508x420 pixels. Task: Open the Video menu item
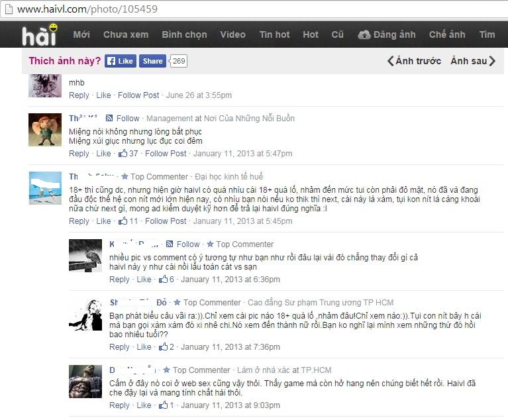coord(232,34)
